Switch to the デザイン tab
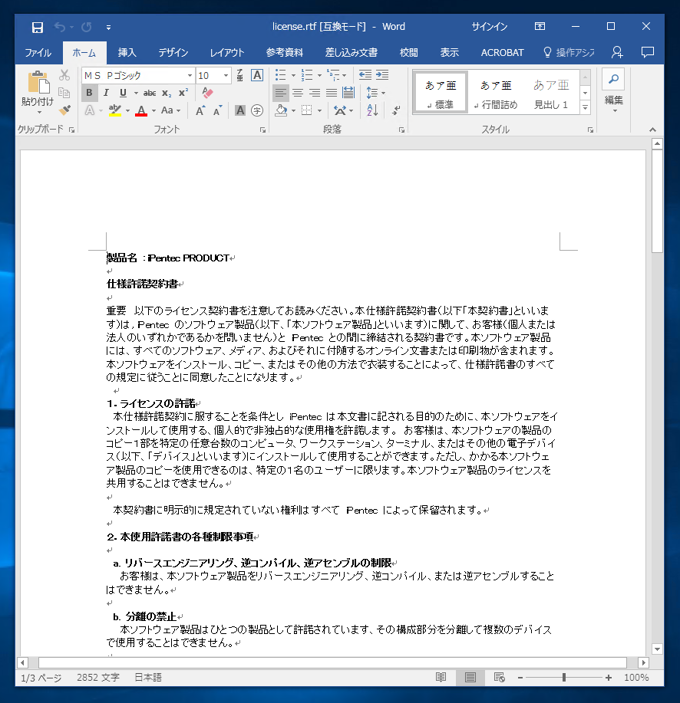 coord(173,53)
